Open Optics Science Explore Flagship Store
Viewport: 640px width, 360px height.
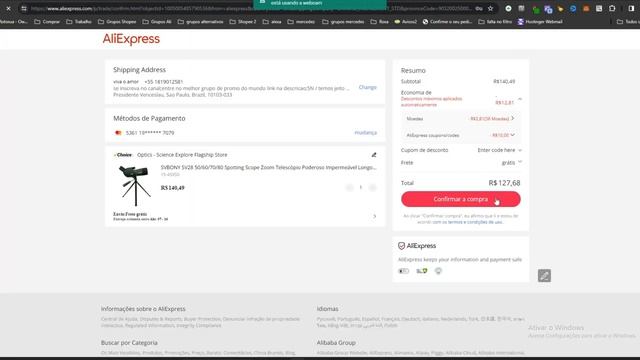pos(182,155)
